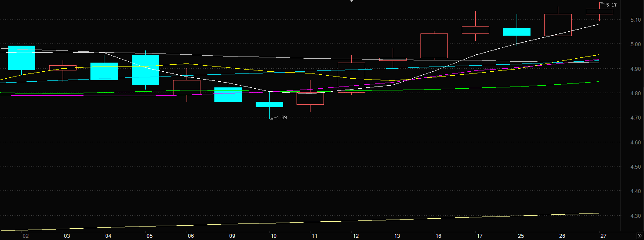This screenshot has width=644, height=240.
Task: Click the 11 date label on axis
Action: (315, 236)
